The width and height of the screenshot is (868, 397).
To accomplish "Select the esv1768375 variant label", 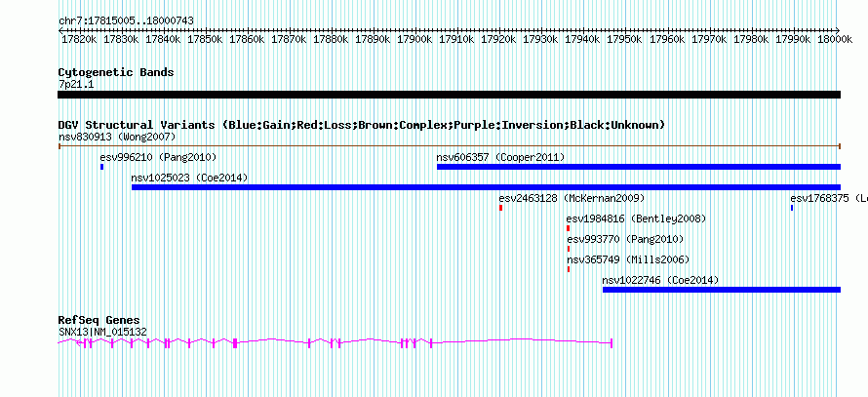I will pos(829,198).
